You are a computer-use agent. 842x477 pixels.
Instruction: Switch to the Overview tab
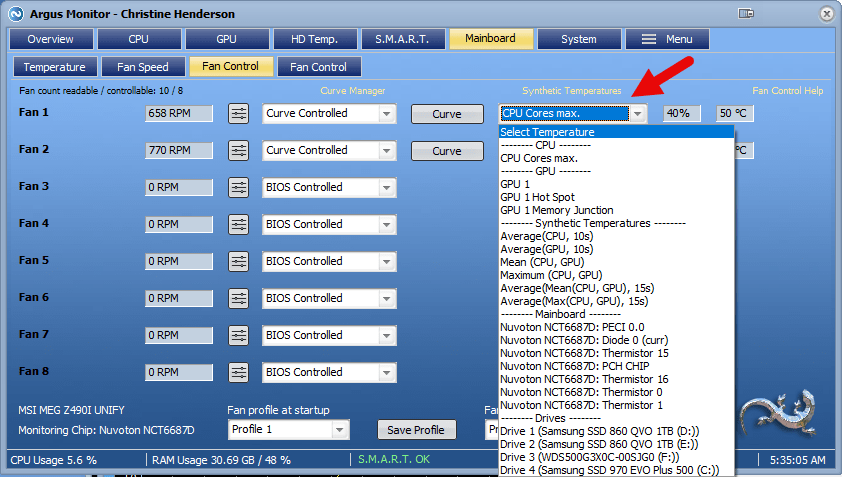pyautogui.click(x=51, y=39)
